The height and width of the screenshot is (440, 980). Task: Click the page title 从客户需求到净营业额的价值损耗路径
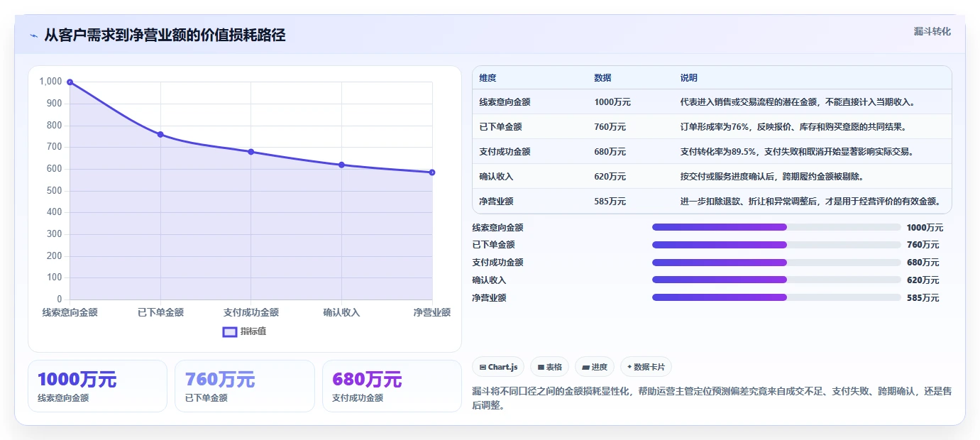point(165,35)
